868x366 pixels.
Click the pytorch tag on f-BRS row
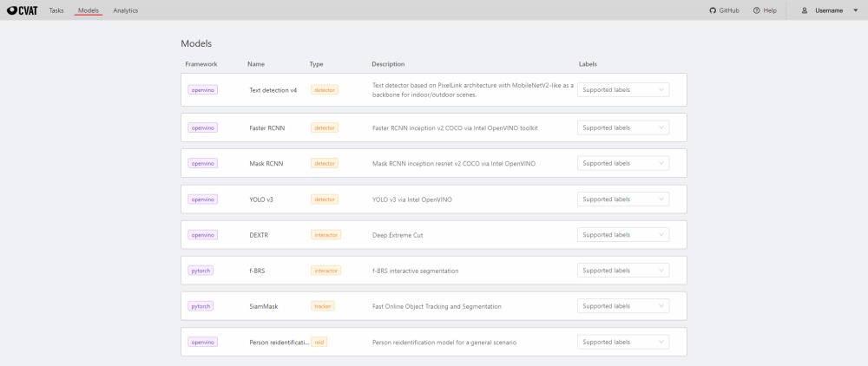[201, 271]
